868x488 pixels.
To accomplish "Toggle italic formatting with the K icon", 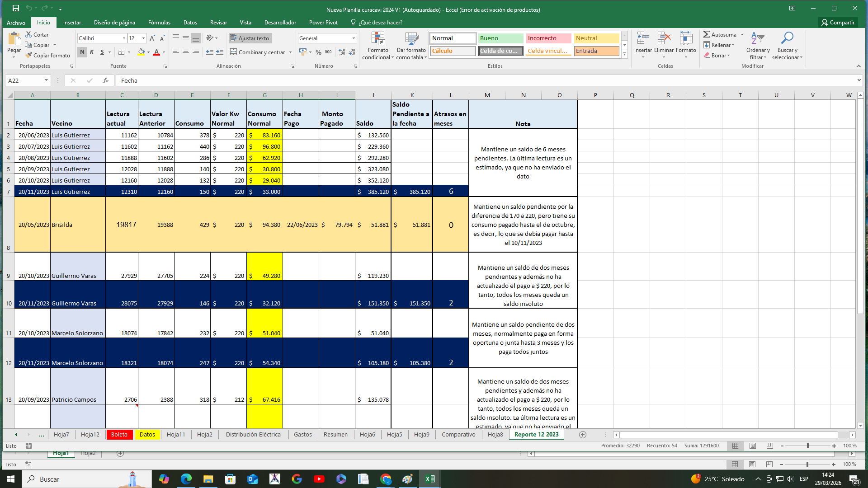I will 91,52.
